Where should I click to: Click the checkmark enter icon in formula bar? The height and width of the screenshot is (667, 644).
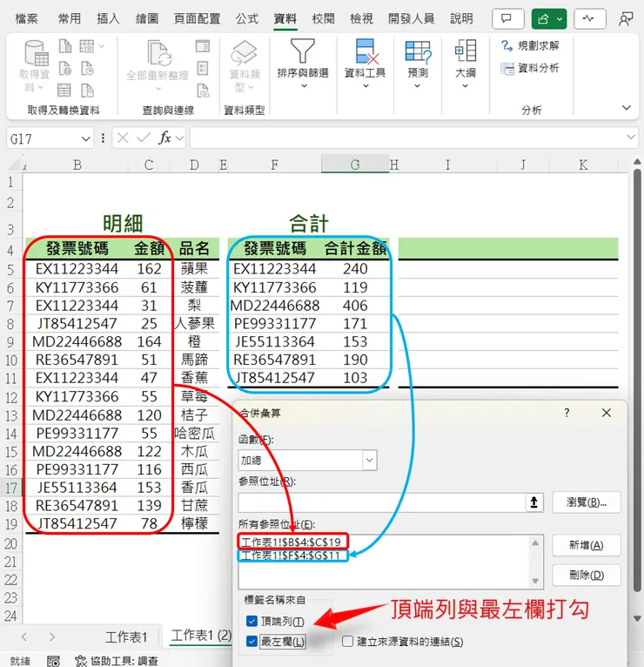click(144, 138)
